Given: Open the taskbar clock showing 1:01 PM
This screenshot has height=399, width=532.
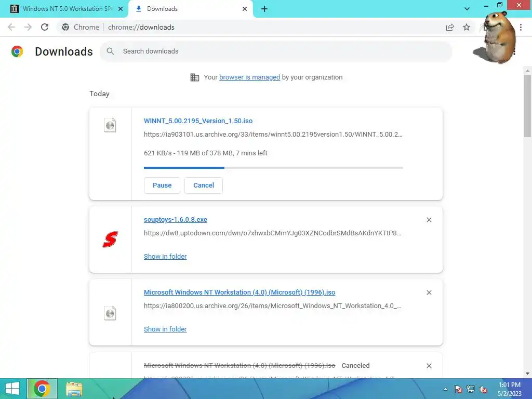Looking at the screenshot, I should tap(510, 389).
